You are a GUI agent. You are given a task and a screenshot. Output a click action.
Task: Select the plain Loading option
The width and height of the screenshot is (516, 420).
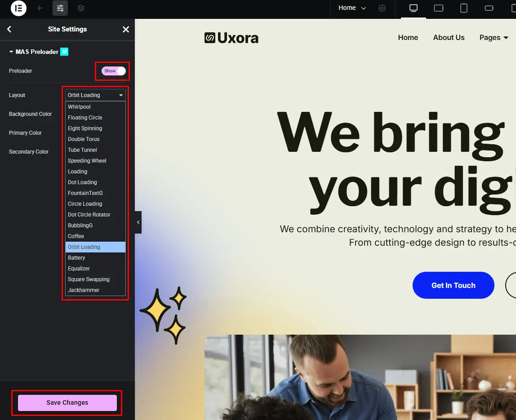95,171
